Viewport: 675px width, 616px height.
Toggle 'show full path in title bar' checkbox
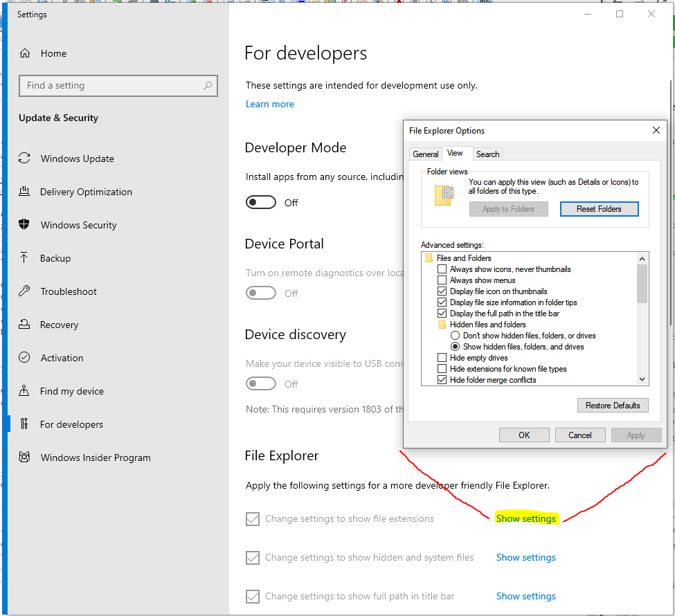[253, 596]
